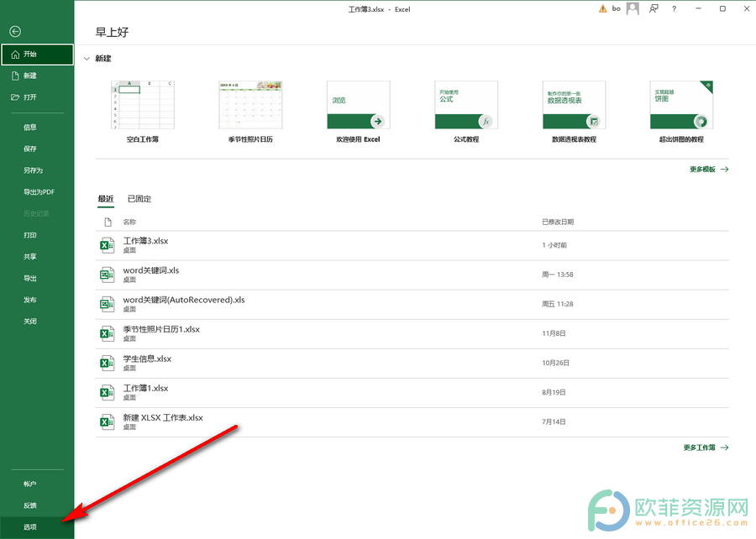Click Excel icon beside 新建 XLSX 工作表.xlsx

coord(107,422)
